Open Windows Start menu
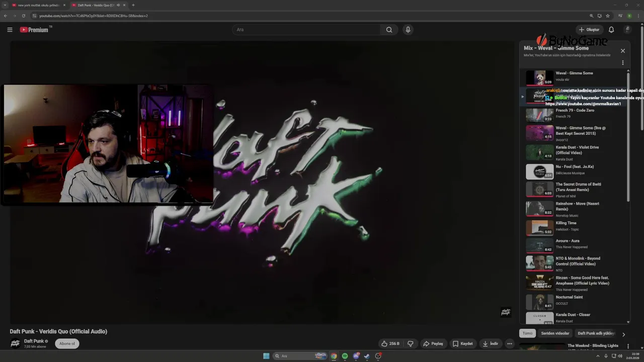This screenshot has width=644, height=362. click(x=266, y=356)
